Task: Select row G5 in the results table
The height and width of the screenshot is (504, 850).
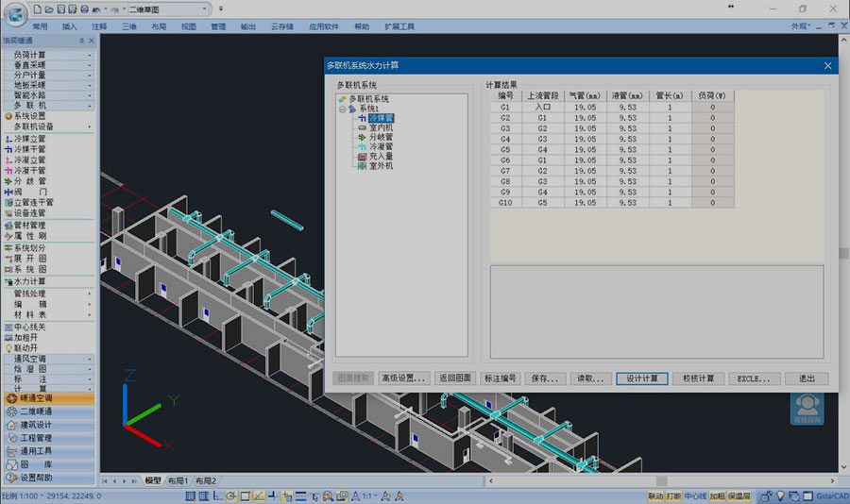Action: click(505, 149)
